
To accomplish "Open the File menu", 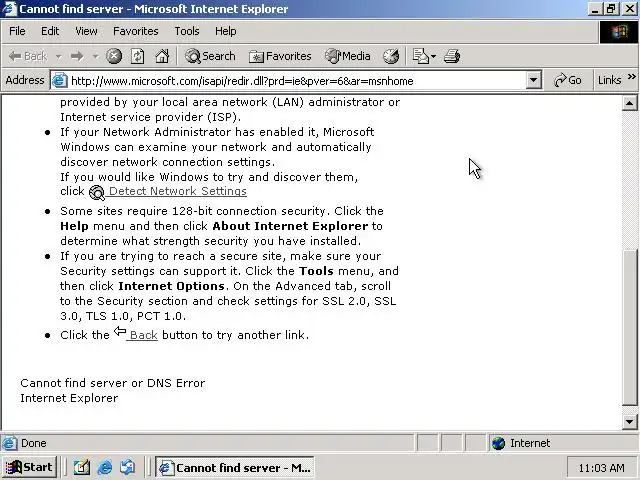I will (x=17, y=31).
